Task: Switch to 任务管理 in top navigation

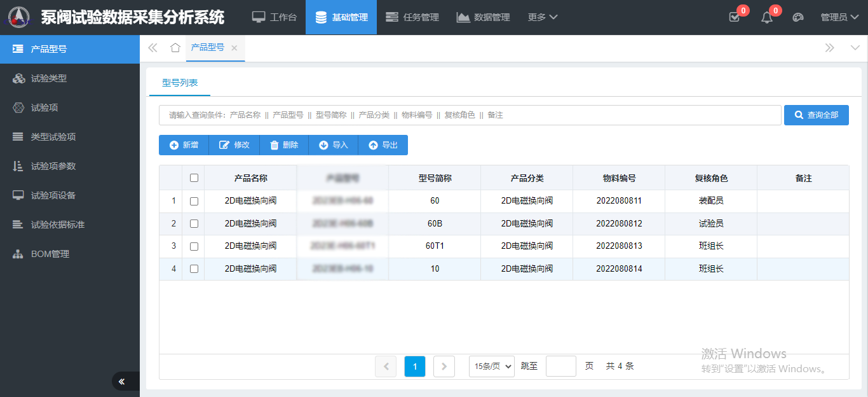Action: point(412,17)
